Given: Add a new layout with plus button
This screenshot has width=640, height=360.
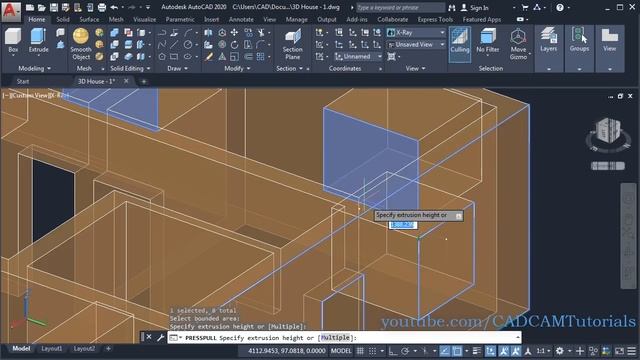Looking at the screenshot, I should click(108, 349).
